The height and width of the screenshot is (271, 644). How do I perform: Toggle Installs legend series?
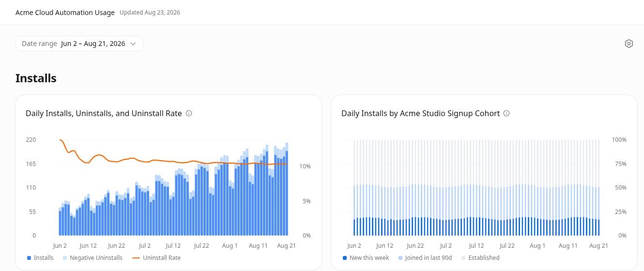[x=40, y=258]
